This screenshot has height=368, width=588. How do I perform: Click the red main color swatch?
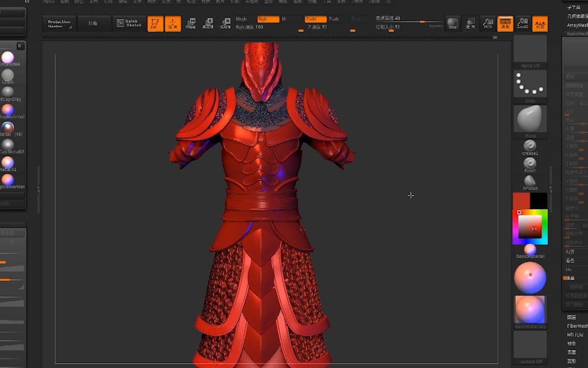pos(521,200)
